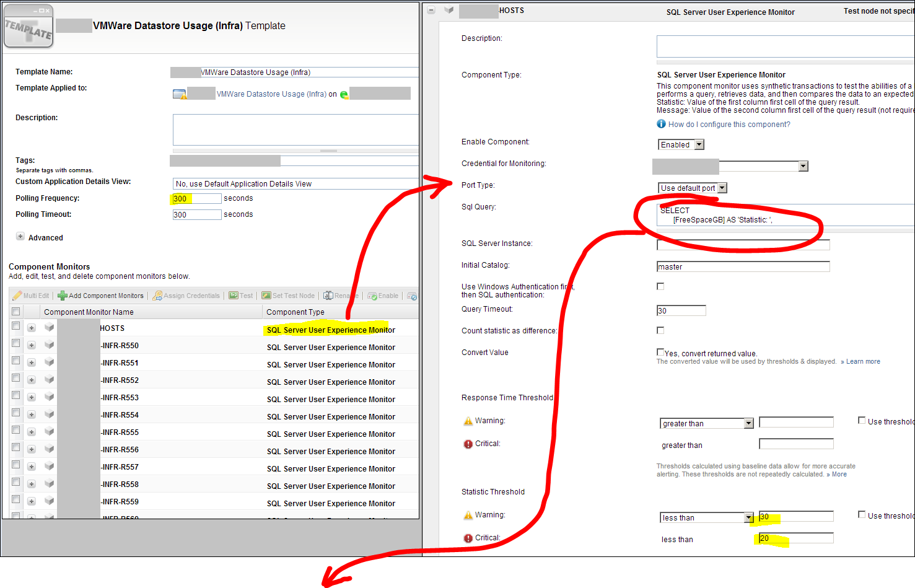Expand the INFR-R551 component monitor row
This screenshot has height=588, width=915.
32,362
